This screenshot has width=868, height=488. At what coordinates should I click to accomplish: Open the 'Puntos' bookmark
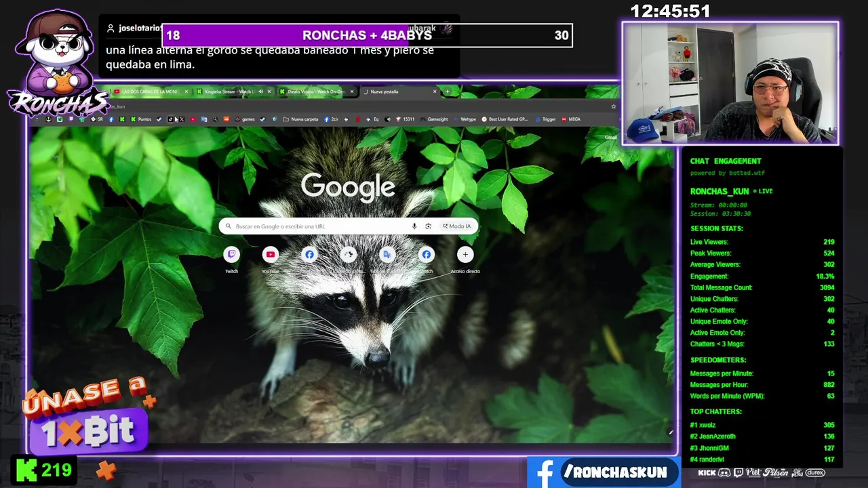click(141, 119)
